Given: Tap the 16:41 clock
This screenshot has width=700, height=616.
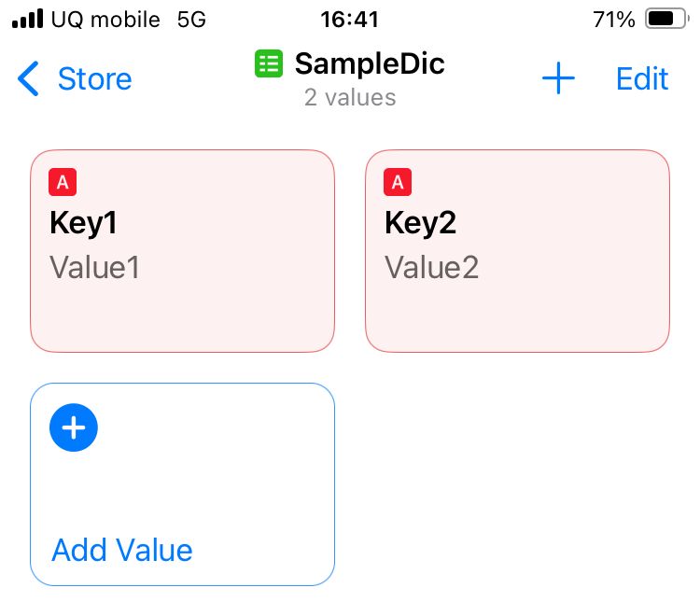Looking at the screenshot, I should [x=349, y=19].
